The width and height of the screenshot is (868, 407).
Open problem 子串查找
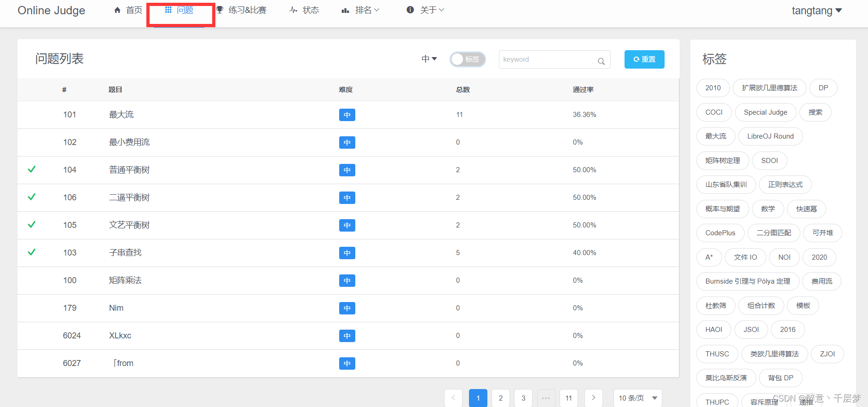125,253
